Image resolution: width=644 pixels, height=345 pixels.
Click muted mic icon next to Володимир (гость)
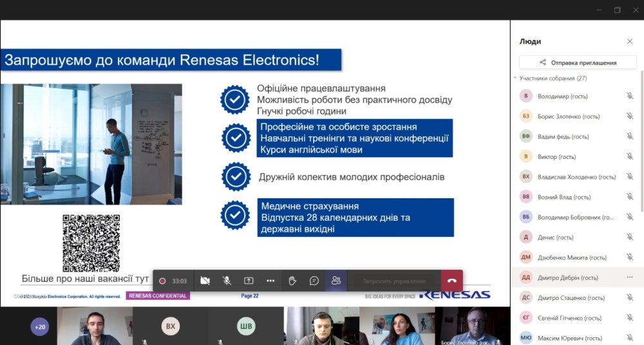[x=630, y=96]
